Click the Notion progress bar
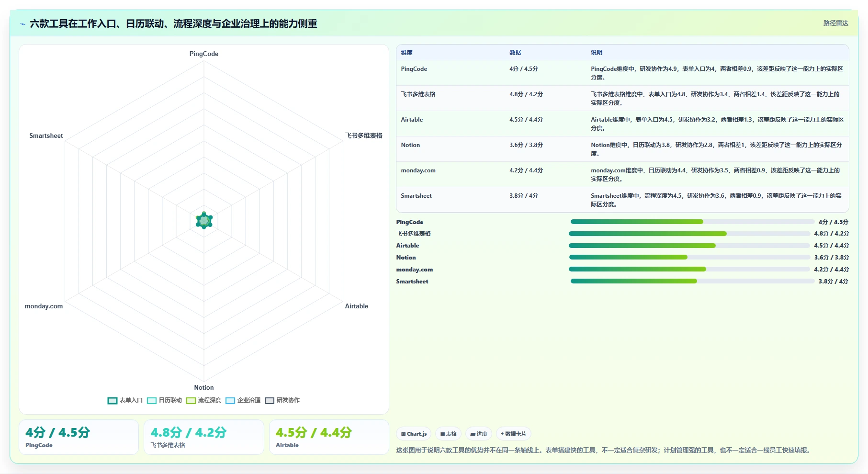This screenshot has width=868, height=474. 689,257
